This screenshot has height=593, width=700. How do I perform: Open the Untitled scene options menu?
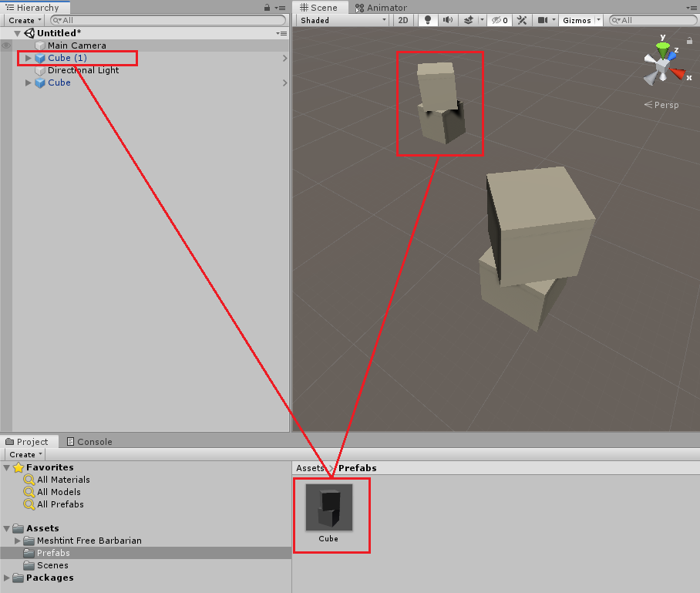pos(281,33)
